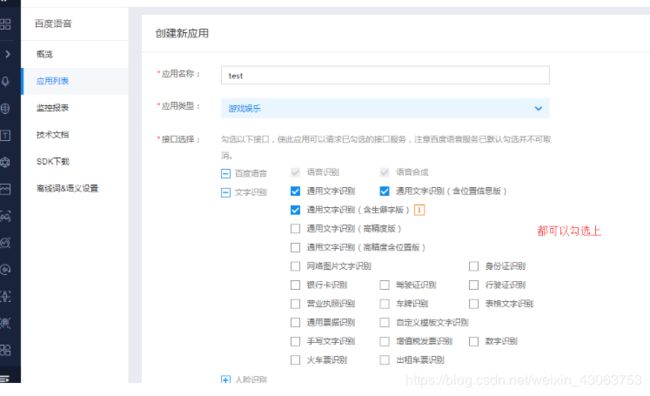Expand the sidebar with the chevron arrow

pos(7,54)
